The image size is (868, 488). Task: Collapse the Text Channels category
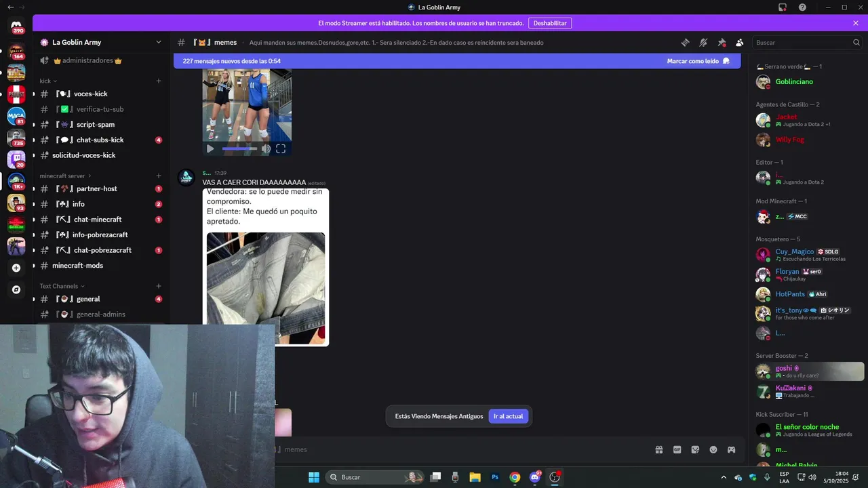coord(62,286)
